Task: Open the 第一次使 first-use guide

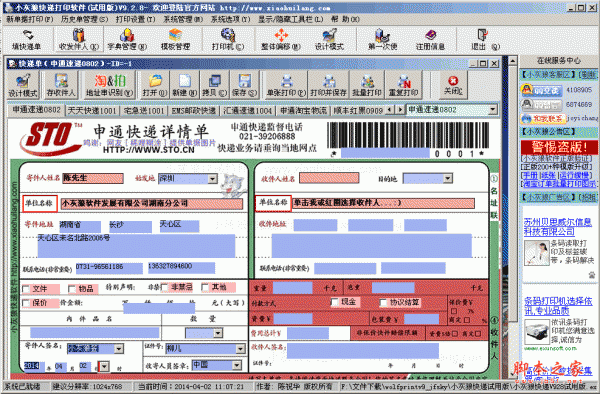Action: tap(382, 40)
